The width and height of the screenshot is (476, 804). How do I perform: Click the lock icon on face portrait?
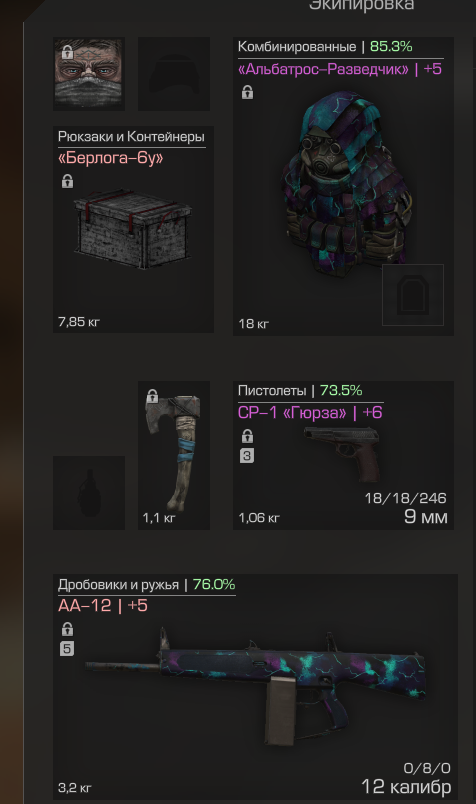coord(67,52)
